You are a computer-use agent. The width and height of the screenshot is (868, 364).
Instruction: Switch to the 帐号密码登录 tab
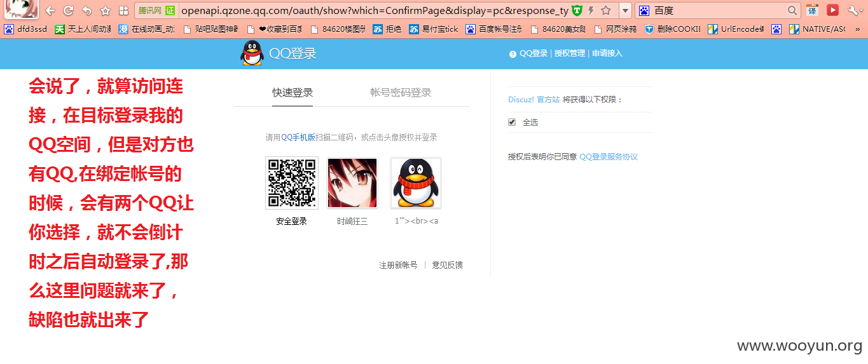[401, 93]
